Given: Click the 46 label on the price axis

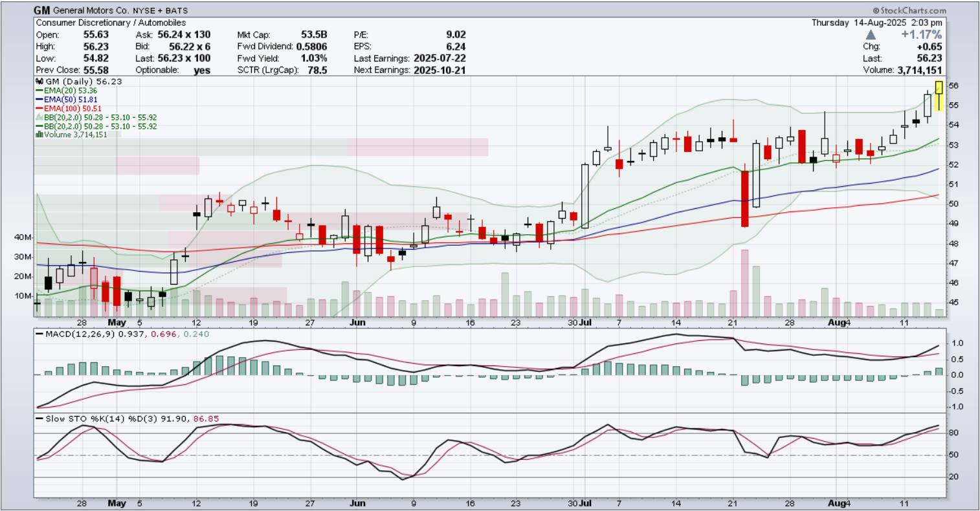Looking at the screenshot, I should [954, 283].
